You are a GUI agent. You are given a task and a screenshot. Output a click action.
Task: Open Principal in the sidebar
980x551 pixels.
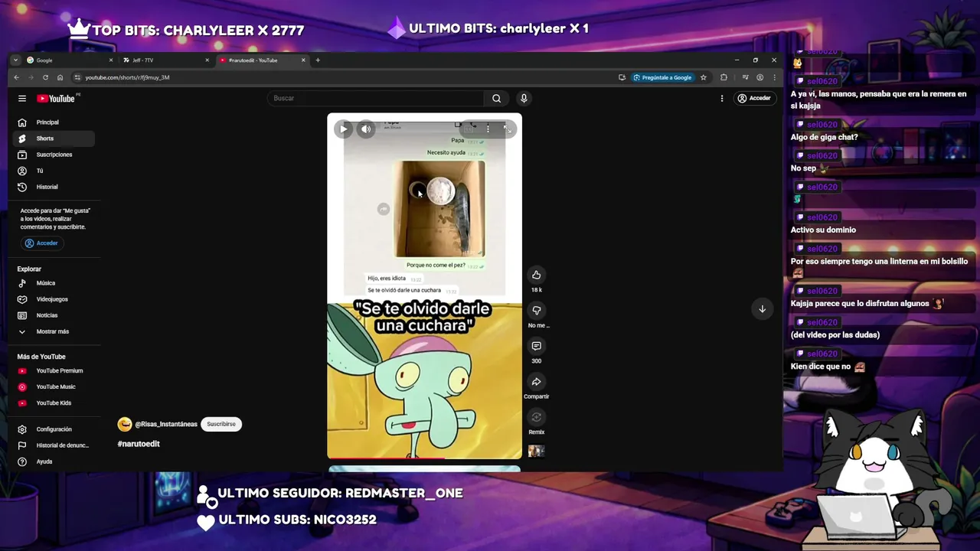coord(54,122)
